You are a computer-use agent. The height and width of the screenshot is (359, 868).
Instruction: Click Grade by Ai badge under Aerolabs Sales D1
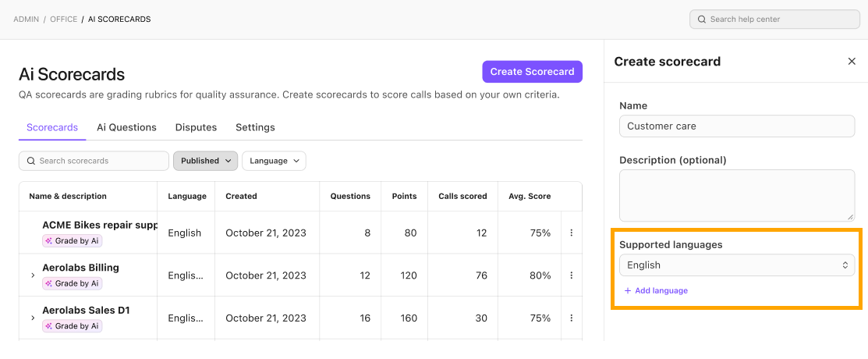tap(73, 325)
